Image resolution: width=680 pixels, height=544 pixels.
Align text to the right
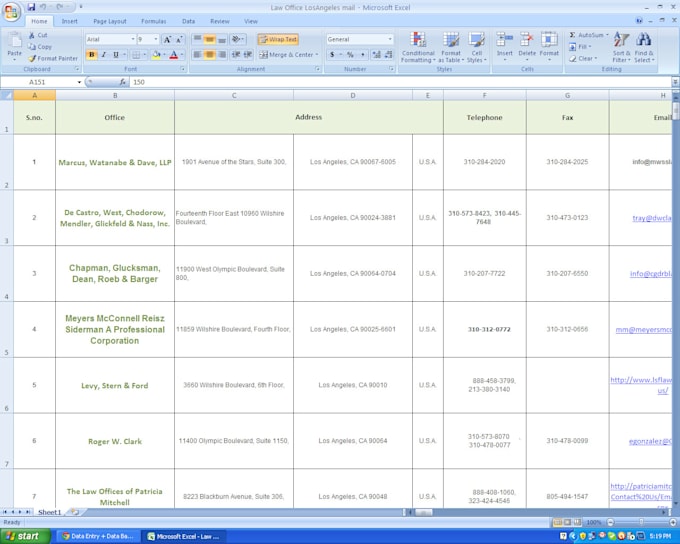(x=222, y=55)
